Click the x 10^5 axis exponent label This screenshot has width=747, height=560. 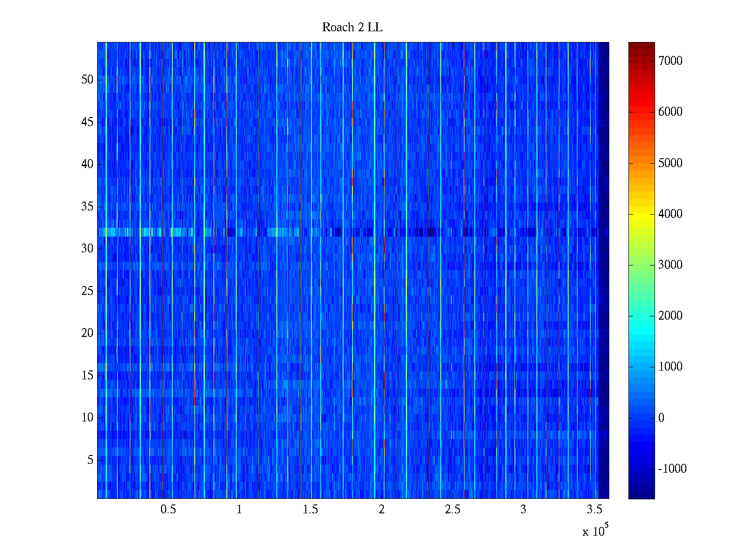[595, 531]
